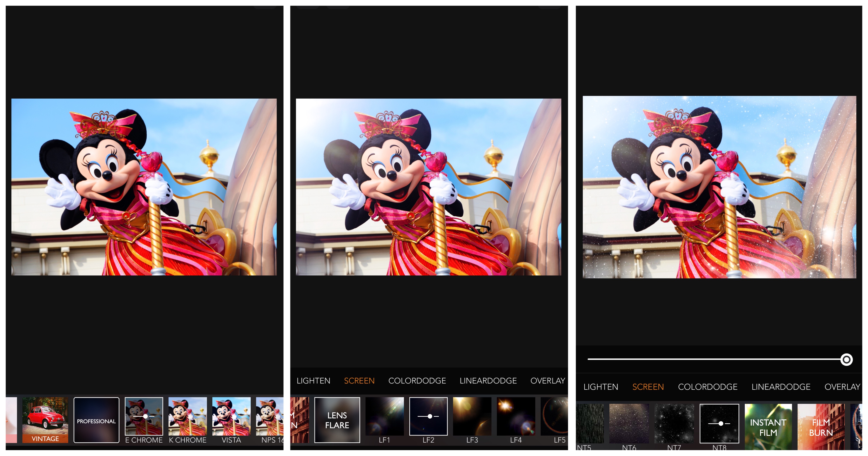Choose the NPS 16 filter thumbnail

click(x=269, y=416)
